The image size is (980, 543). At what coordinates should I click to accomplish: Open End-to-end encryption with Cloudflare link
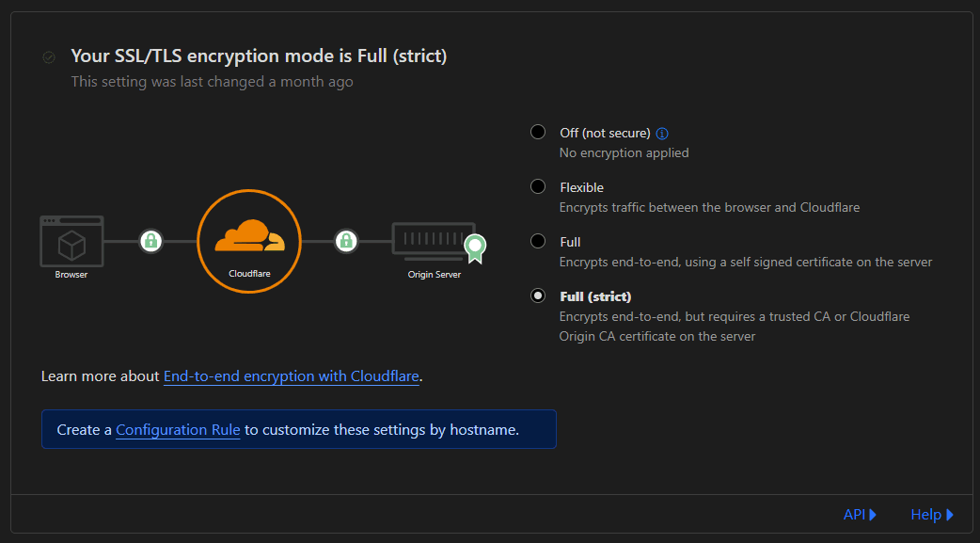pos(292,375)
